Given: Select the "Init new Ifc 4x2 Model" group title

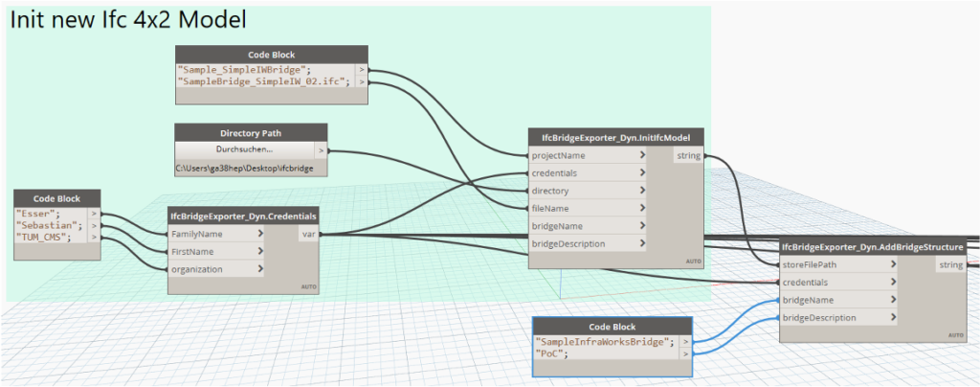Looking at the screenshot, I should (x=129, y=20).
